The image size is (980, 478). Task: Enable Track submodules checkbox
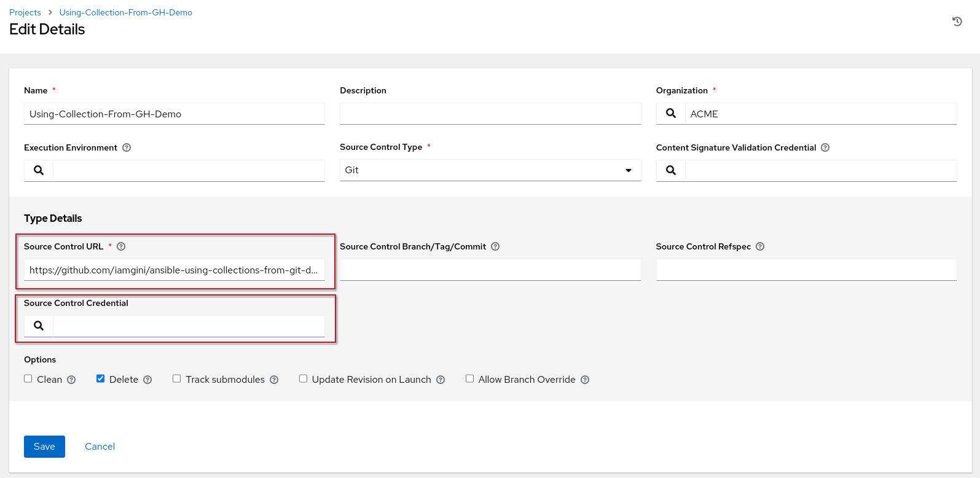[x=177, y=379]
